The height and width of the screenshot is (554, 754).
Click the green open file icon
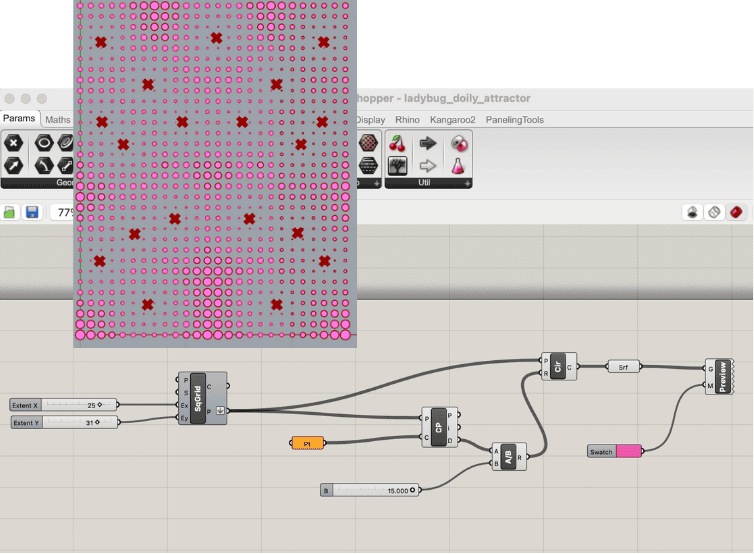(11, 212)
